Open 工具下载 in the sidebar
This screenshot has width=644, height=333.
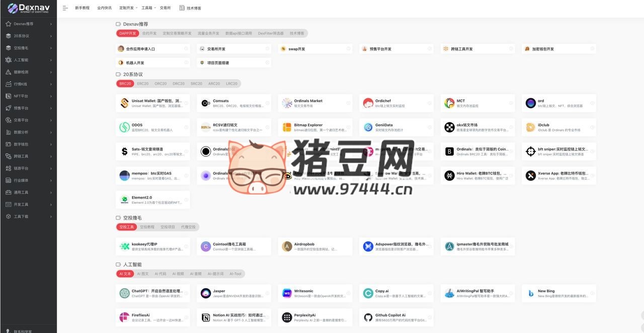[28, 216]
